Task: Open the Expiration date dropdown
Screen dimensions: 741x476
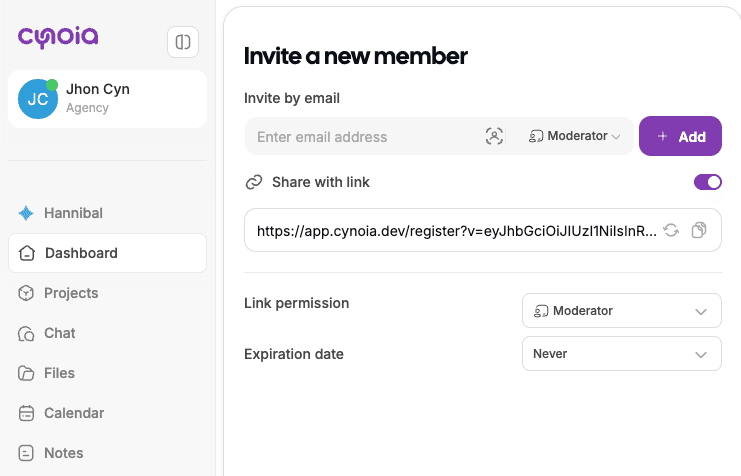Action: tap(621, 353)
